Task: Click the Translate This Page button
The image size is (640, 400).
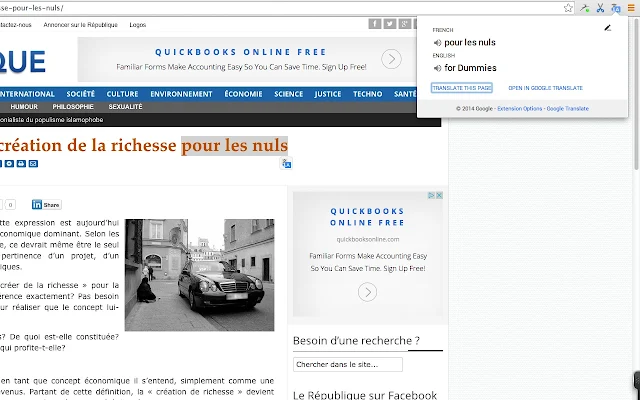Action: tap(462, 88)
